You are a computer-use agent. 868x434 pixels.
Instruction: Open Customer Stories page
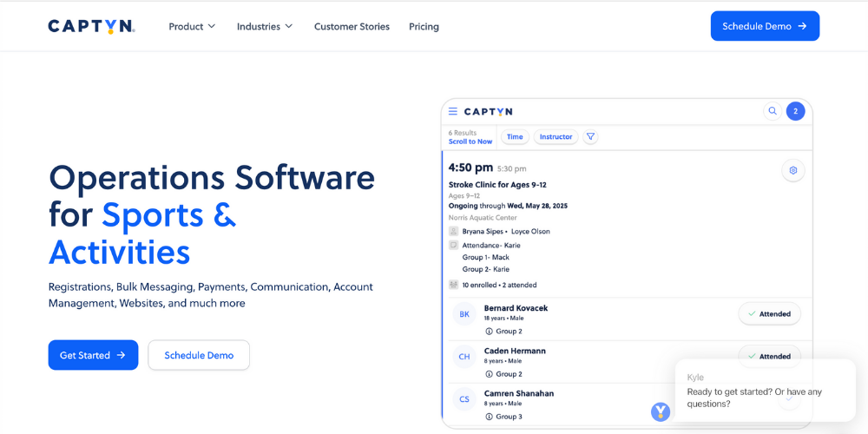352,27
